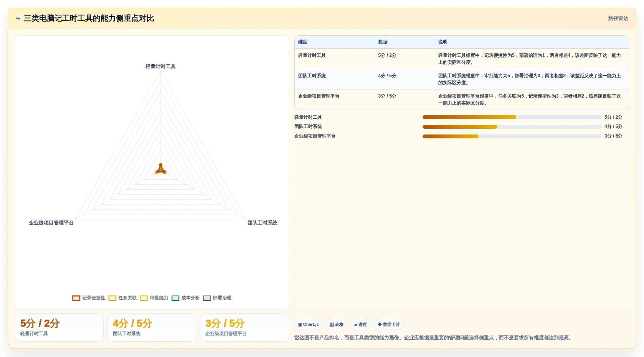The width and height of the screenshot is (644, 357).
Task: Click the 轻量计时工具 progress bar
Action: 512,117
